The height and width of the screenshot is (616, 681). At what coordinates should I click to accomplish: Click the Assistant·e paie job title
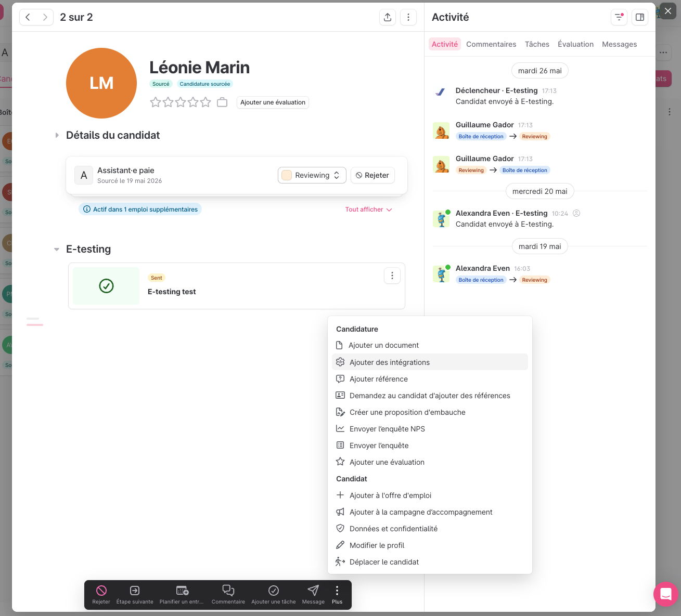126,171
